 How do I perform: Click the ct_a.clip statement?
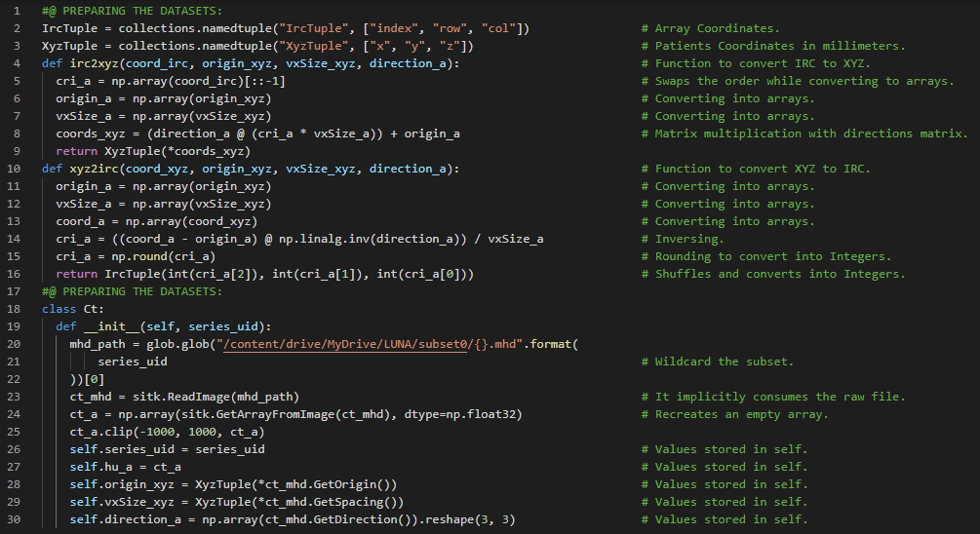166,432
